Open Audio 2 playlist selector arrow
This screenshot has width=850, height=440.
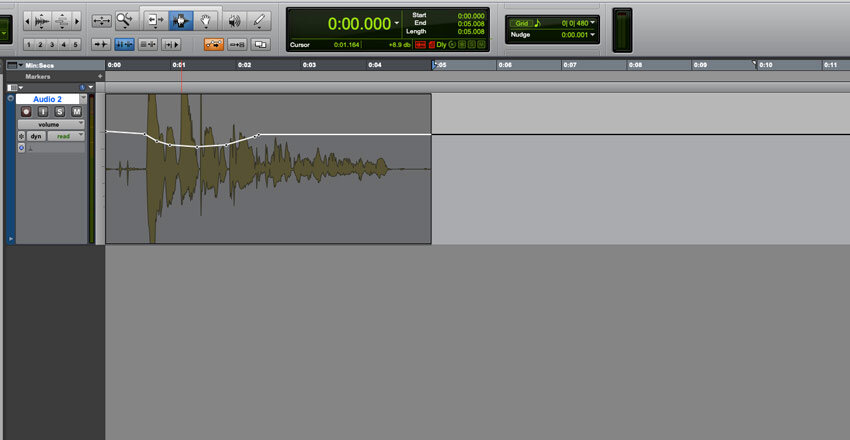point(83,99)
